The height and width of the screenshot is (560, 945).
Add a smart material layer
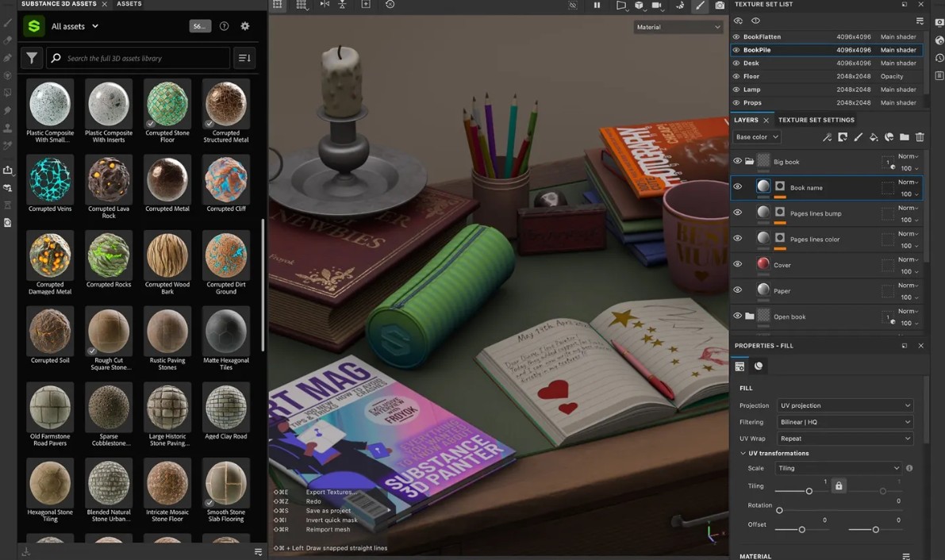click(x=889, y=137)
